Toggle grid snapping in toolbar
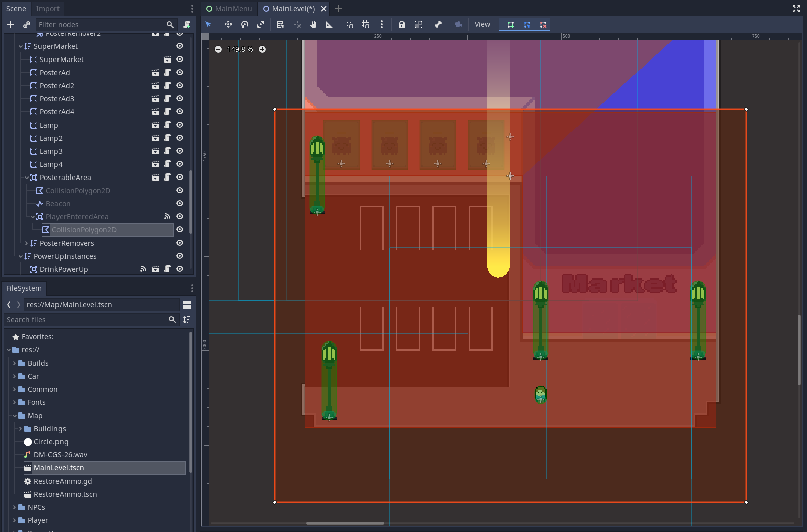Viewport: 807px width, 532px height. tap(366, 24)
